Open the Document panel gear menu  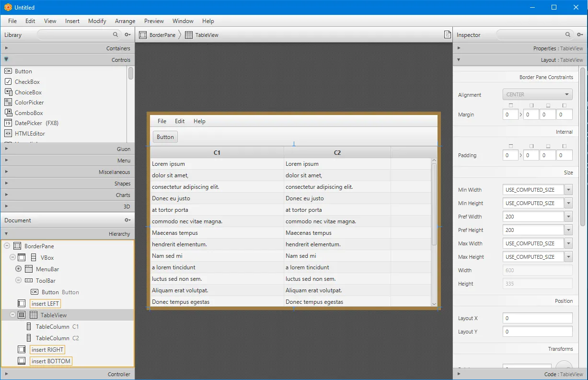127,220
